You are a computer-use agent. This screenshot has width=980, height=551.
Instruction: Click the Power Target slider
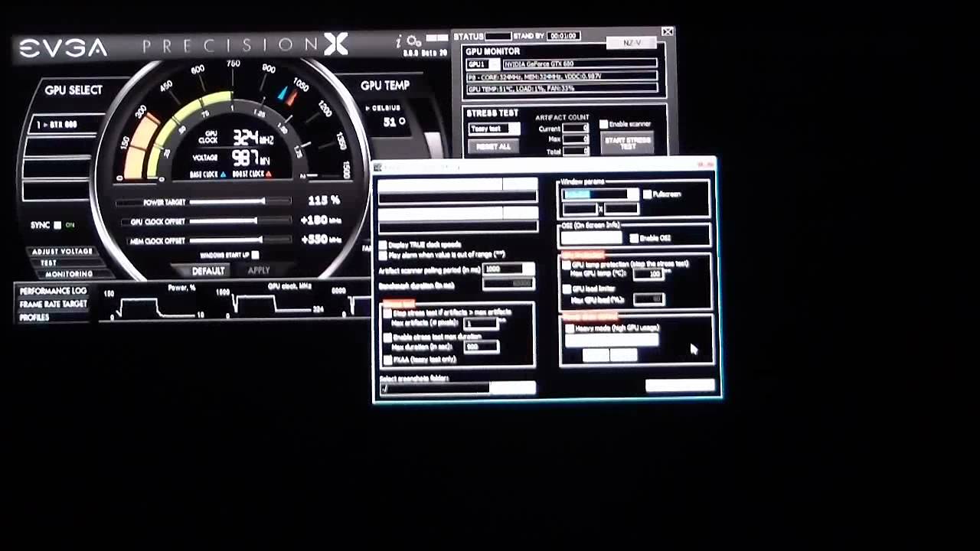point(240,201)
